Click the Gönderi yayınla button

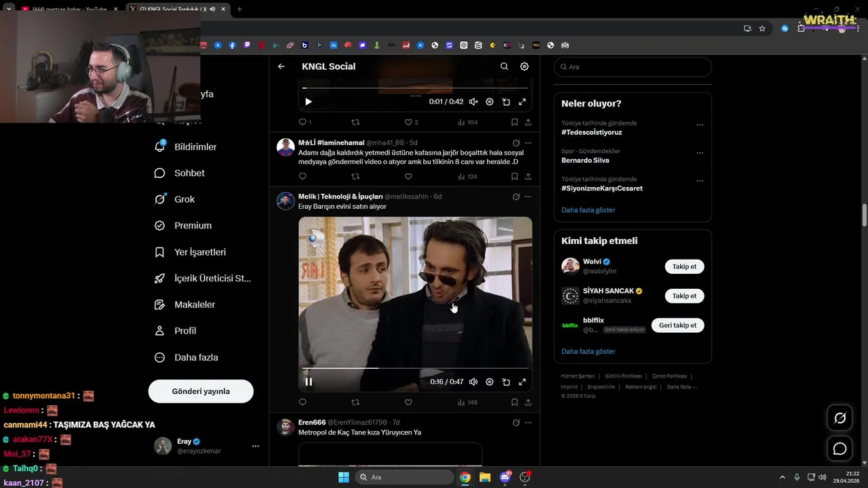pos(201,391)
